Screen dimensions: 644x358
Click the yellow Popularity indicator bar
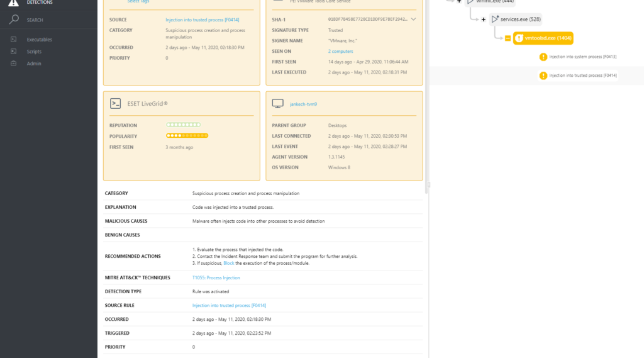click(x=187, y=136)
